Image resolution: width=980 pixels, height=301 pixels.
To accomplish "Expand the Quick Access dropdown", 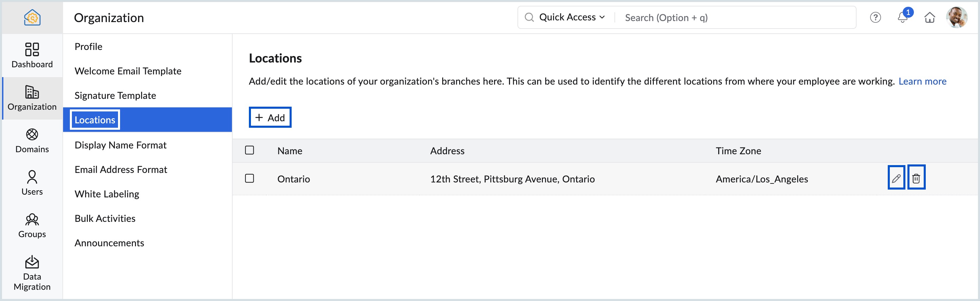I will coord(571,17).
